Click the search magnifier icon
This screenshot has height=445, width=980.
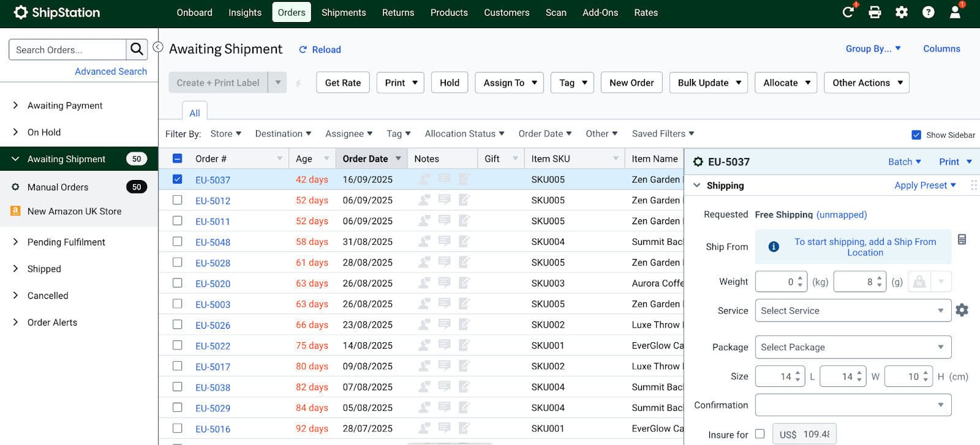pos(137,50)
